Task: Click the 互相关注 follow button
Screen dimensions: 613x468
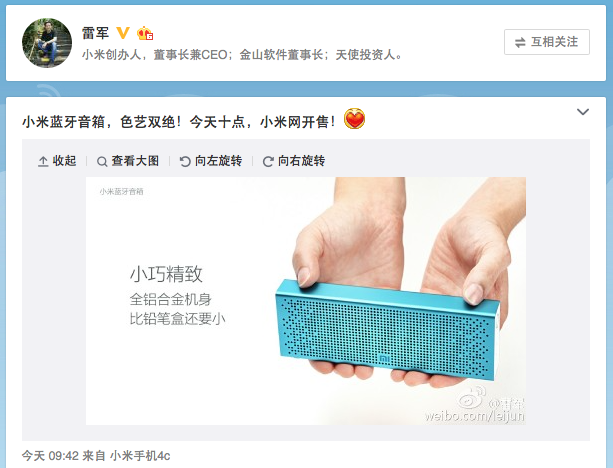Action: (x=547, y=42)
